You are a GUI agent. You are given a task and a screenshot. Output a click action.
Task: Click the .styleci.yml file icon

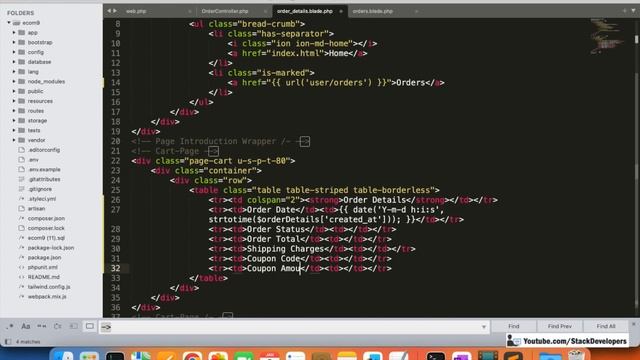tap(22, 199)
